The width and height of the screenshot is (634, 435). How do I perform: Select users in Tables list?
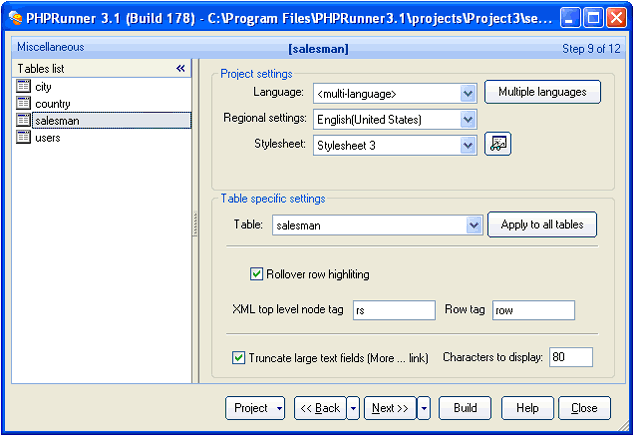48,137
